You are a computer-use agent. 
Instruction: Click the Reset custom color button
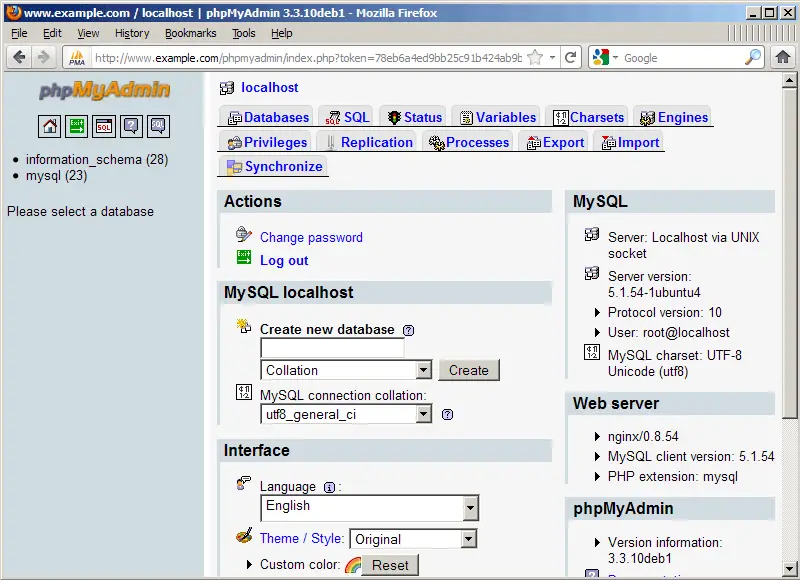click(390, 565)
